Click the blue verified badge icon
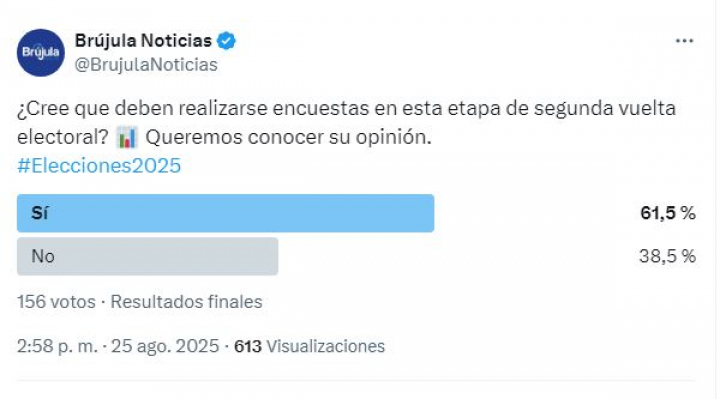720x399 pixels. point(226,41)
